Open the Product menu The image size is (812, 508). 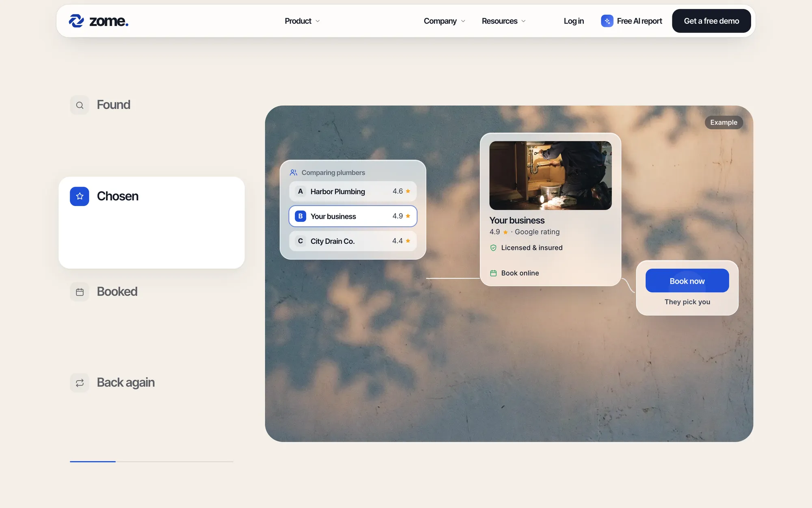coord(302,21)
